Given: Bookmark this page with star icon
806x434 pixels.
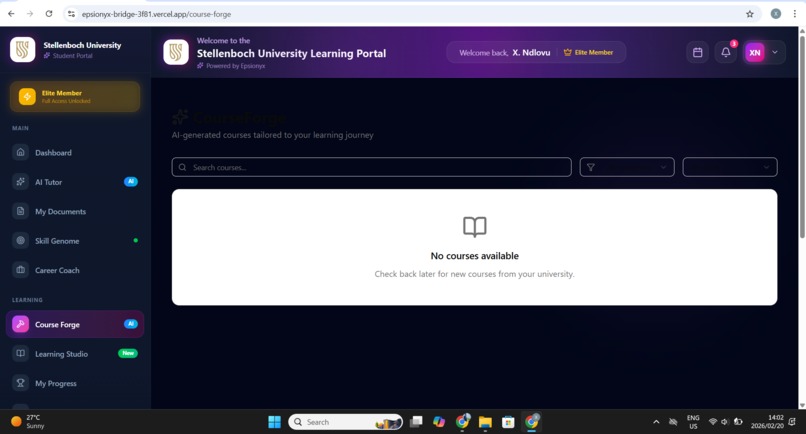Looking at the screenshot, I should (749, 14).
